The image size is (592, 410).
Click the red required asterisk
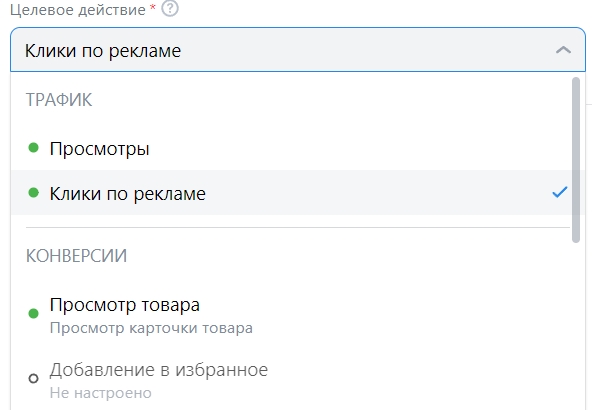coord(153,7)
